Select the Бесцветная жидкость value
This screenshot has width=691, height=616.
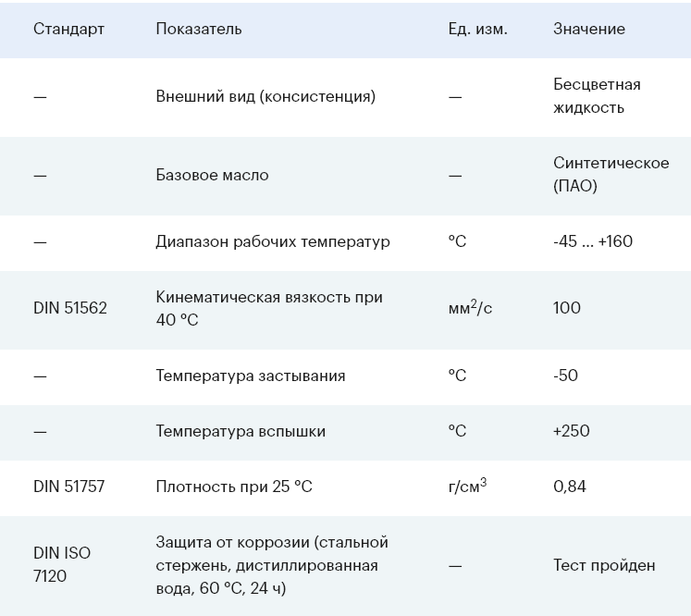[x=598, y=96]
